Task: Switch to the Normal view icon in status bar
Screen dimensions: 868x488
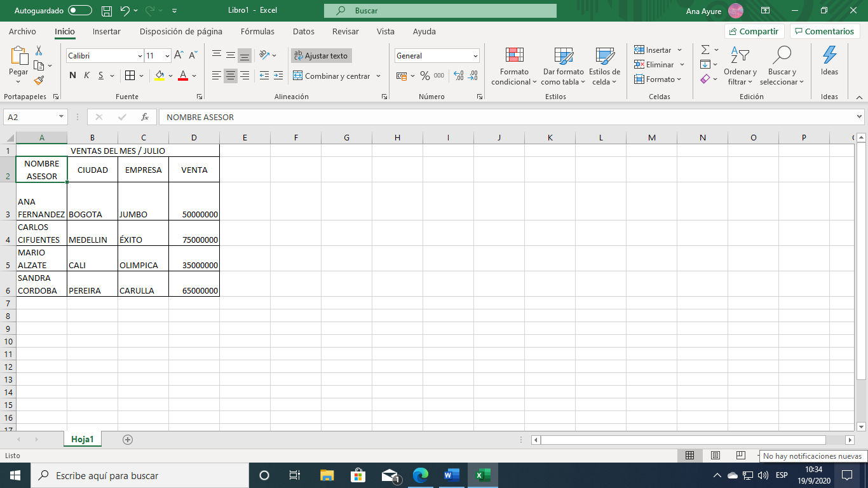Action: [x=690, y=455]
